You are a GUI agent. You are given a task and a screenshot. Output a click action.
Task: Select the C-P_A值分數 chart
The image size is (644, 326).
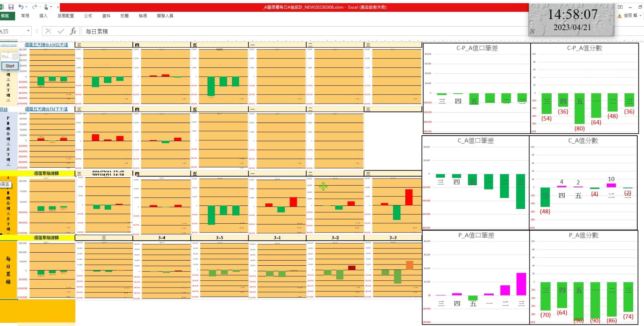585,88
